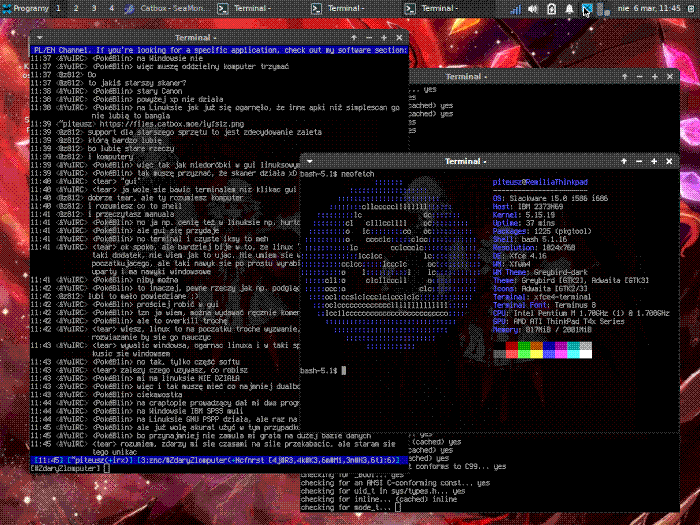This screenshot has width=700, height=525.
Task: Roll up the IRC terminal window
Action: click(x=354, y=38)
